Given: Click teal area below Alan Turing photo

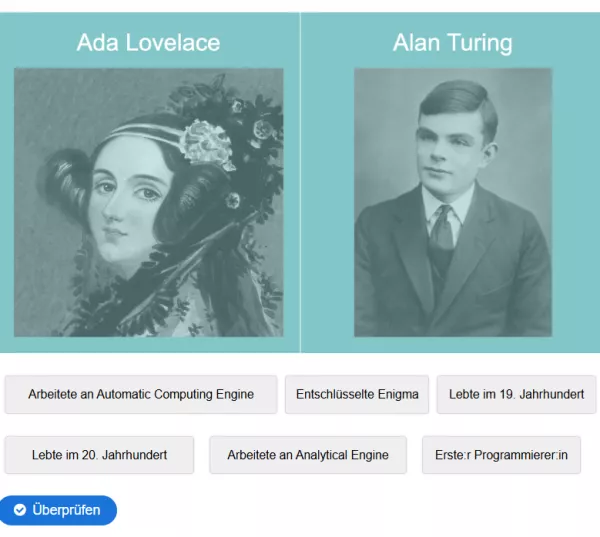Looking at the screenshot, I should coord(452,345).
